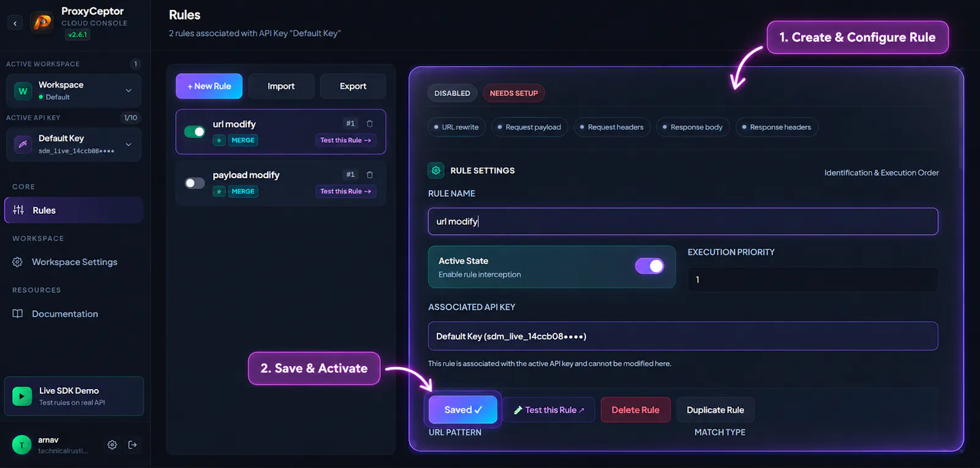The image size is (980, 468).
Task: Click the Export button
Action: 353,86
